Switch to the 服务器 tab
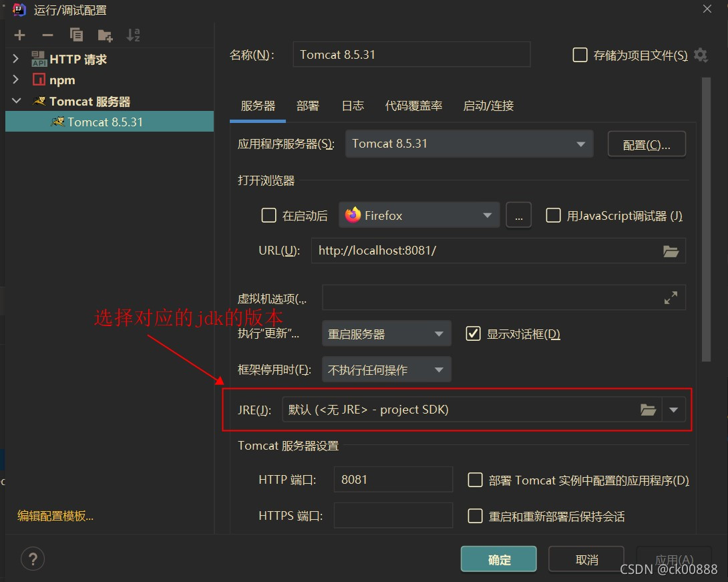The image size is (728, 582). [x=258, y=106]
